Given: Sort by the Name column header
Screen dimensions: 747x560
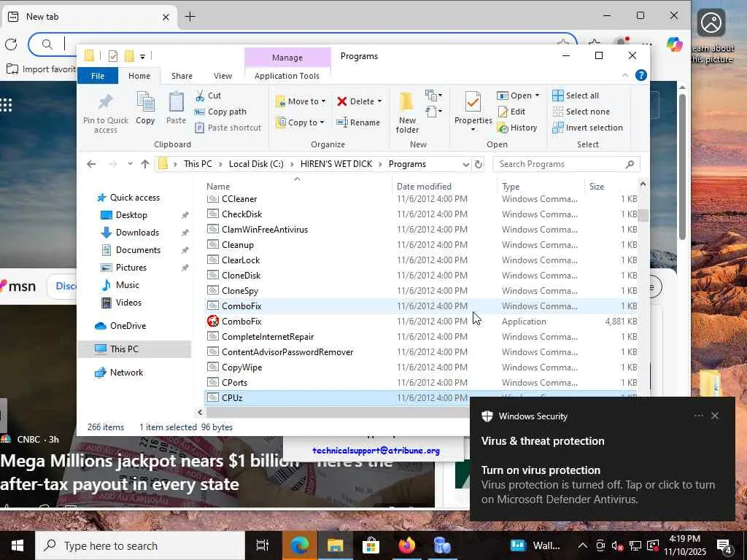Looking at the screenshot, I should (x=217, y=187).
